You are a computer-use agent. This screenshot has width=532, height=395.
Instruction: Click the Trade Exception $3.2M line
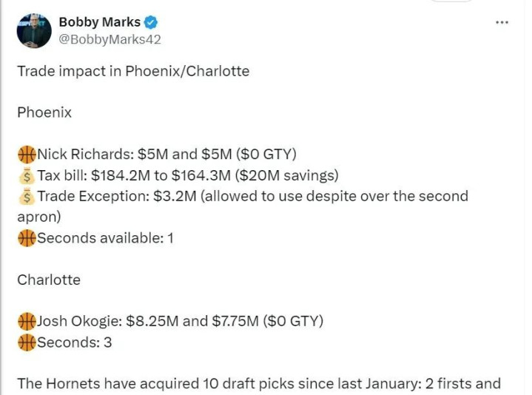(243, 206)
